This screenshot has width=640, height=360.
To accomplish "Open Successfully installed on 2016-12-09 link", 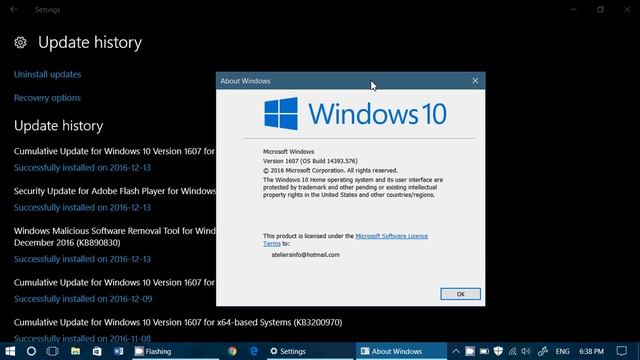I will [83, 299].
